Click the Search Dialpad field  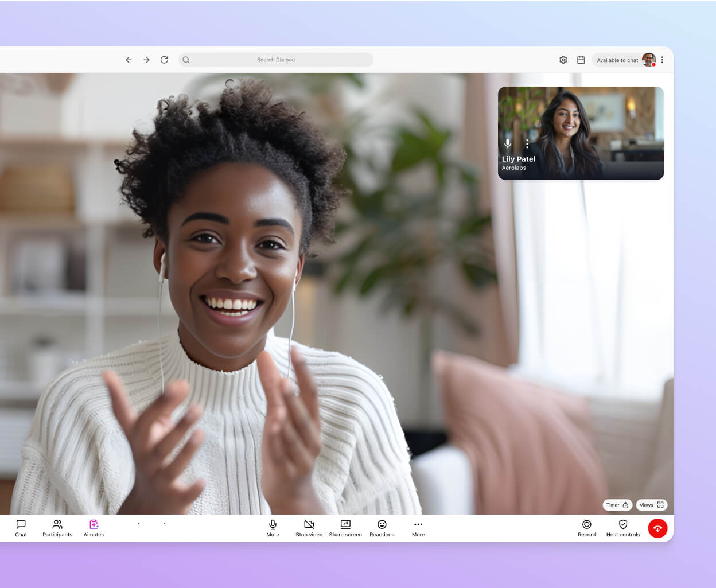pyautogui.click(x=276, y=60)
